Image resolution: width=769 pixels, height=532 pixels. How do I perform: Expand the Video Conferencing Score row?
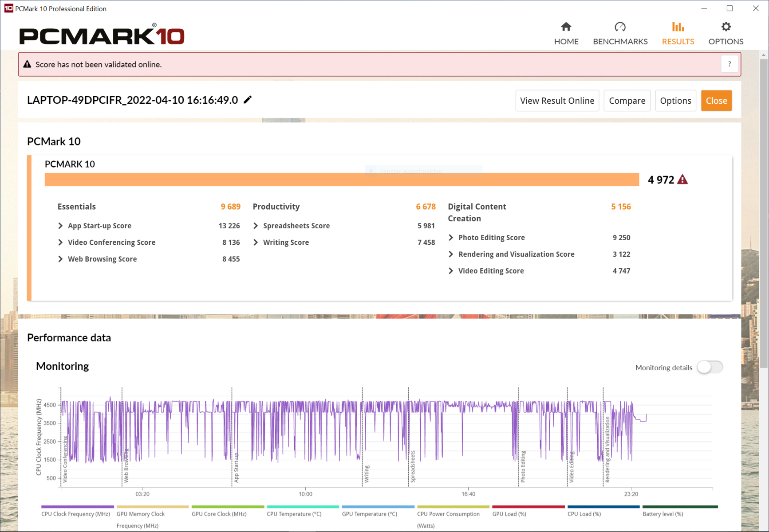point(60,243)
